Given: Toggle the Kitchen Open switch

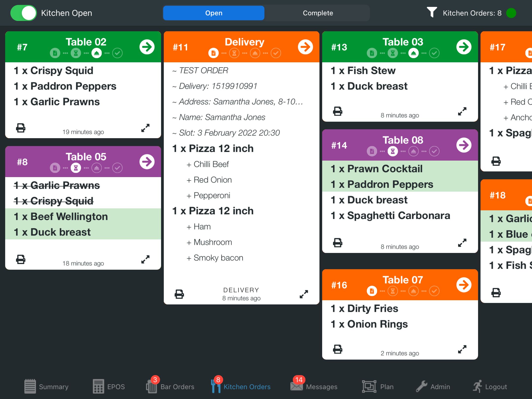Looking at the screenshot, I should click(x=24, y=13).
